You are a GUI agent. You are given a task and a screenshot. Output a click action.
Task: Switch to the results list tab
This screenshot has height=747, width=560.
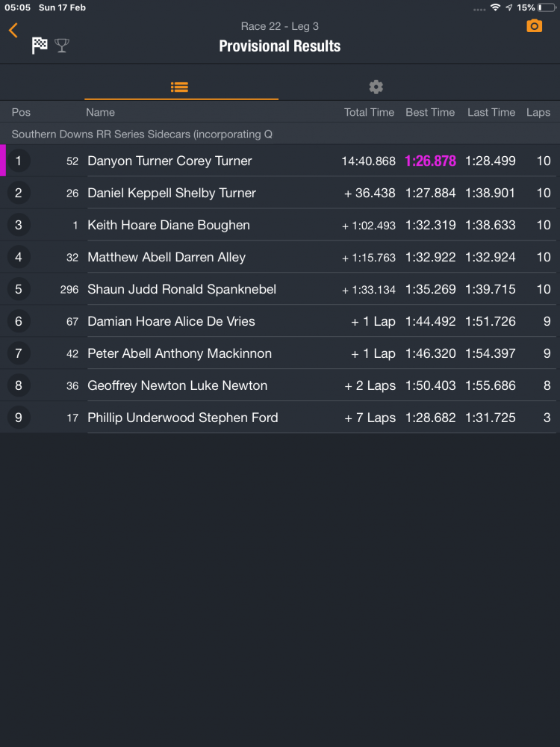coord(180,87)
